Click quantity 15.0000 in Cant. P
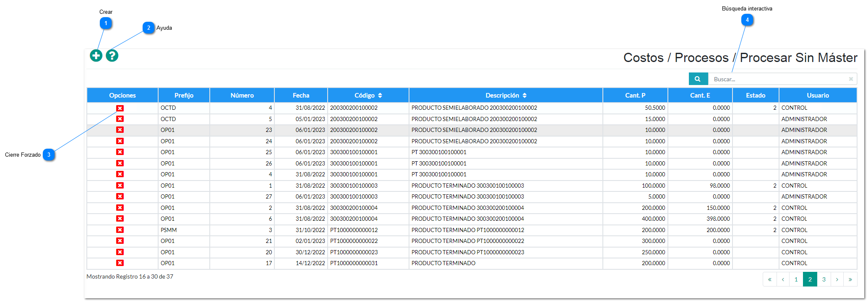The height and width of the screenshot is (302, 868). pyautogui.click(x=635, y=119)
